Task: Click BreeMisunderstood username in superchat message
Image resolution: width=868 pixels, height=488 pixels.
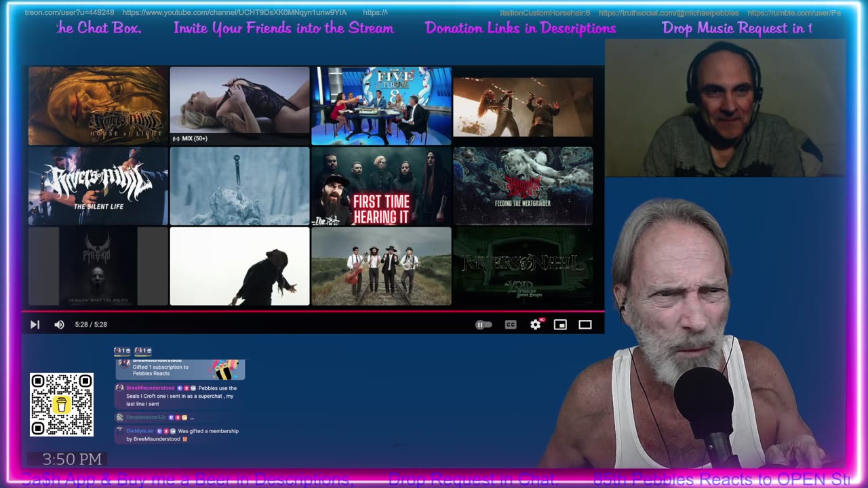Action: 150,388
